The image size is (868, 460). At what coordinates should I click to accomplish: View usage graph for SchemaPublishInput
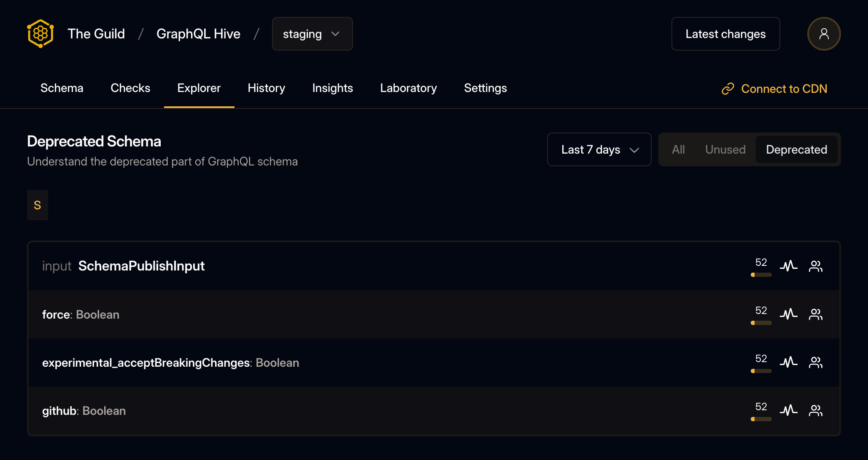(789, 266)
